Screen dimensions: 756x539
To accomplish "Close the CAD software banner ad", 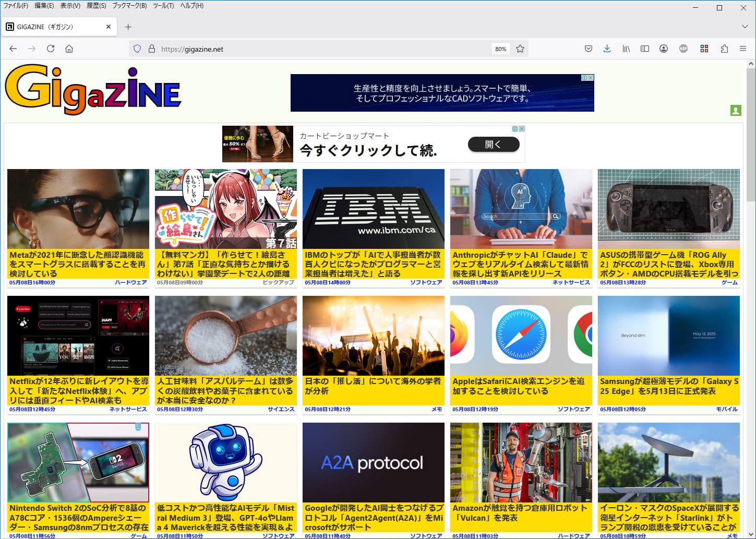I will [x=591, y=78].
